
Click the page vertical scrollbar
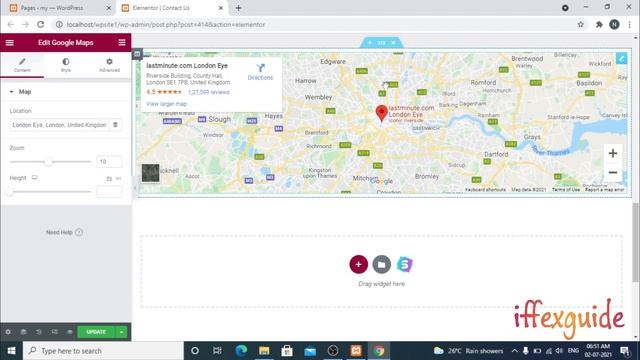[636, 242]
